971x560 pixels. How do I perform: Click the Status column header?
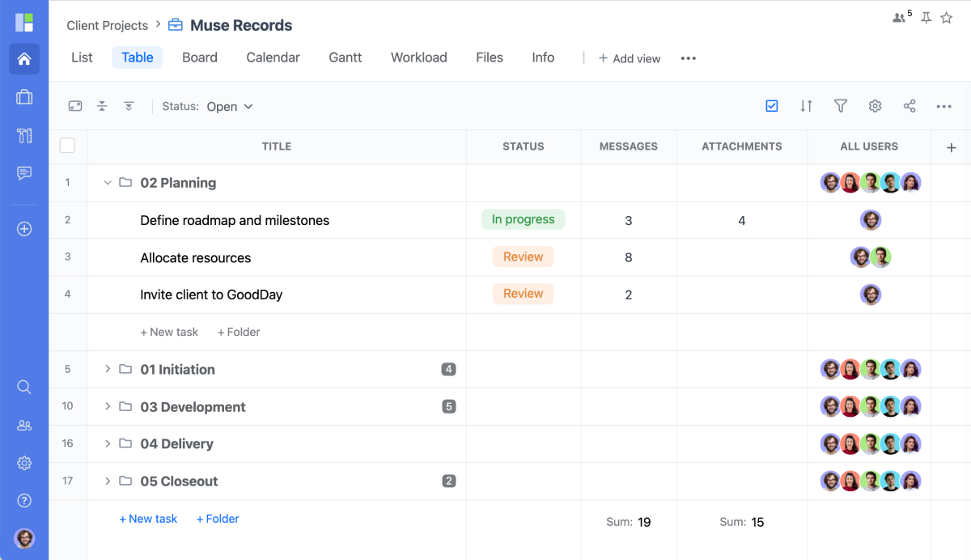click(524, 146)
